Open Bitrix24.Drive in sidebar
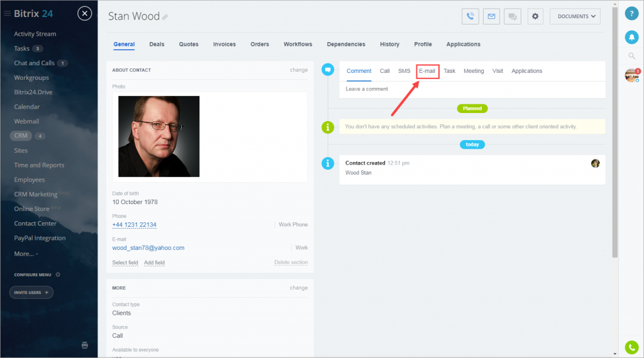 (33, 92)
